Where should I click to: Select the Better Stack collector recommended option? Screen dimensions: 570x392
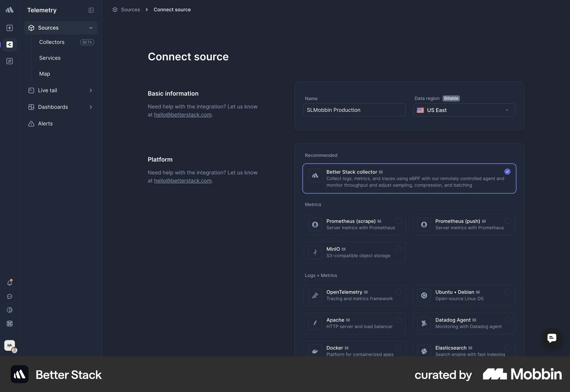point(409,178)
